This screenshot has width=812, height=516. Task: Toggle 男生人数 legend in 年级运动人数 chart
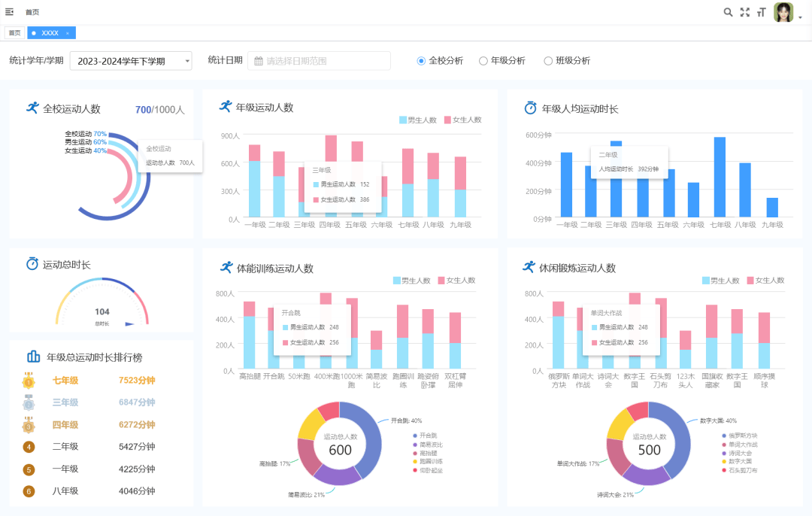(x=417, y=120)
